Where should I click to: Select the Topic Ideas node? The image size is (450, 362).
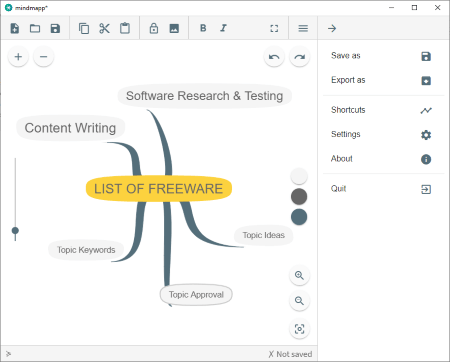tap(263, 235)
